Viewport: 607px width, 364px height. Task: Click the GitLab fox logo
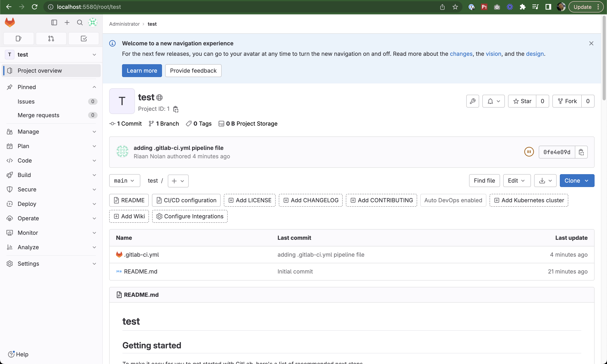(x=10, y=22)
